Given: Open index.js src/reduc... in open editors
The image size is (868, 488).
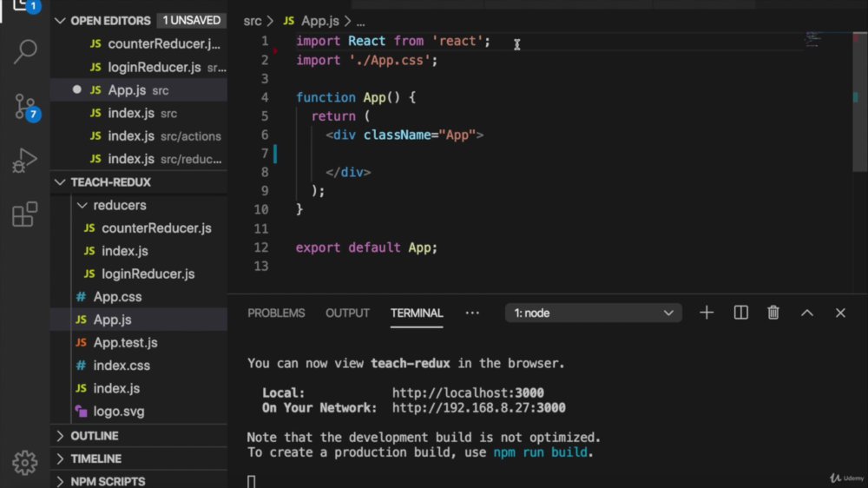Looking at the screenshot, I should (139, 159).
